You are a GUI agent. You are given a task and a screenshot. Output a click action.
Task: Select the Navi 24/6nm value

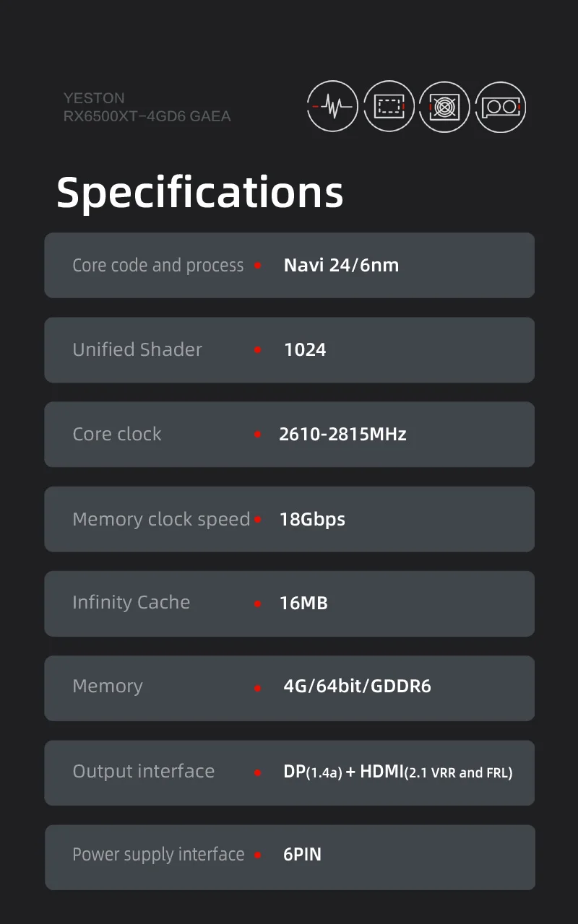341,265
